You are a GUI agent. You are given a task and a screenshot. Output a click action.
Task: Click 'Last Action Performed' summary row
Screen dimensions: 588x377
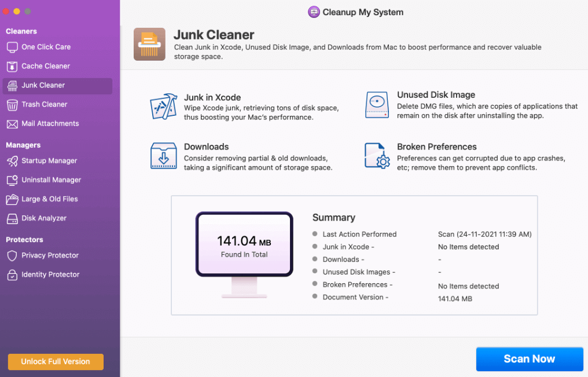[x=359, y=234]
